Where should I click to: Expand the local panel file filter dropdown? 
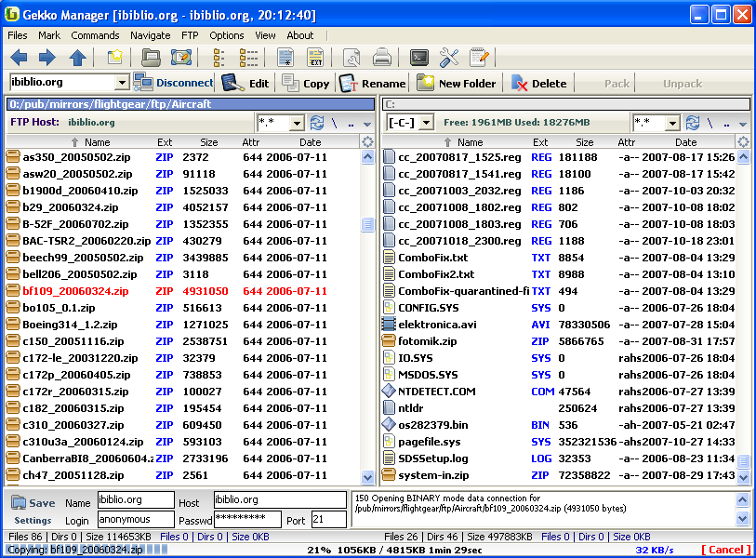(x=672, y=124)
